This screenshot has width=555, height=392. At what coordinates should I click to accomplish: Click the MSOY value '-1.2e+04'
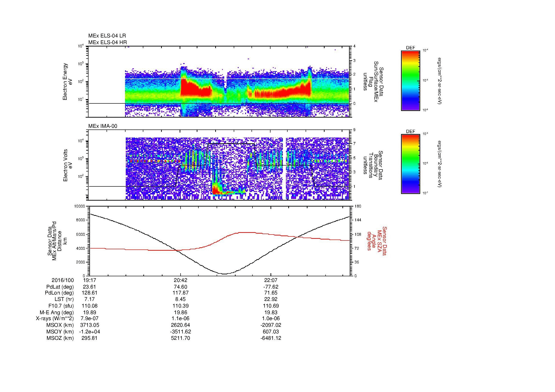[x=90, y=332]
